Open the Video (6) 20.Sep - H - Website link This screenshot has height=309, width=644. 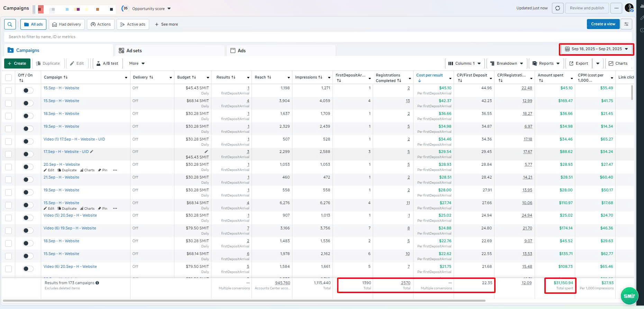pos(70,266)
